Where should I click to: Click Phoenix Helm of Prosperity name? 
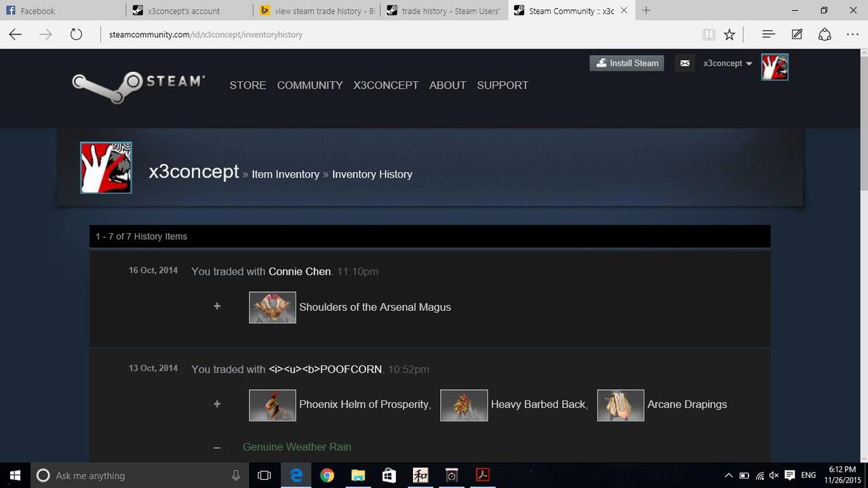pyautogui.click(x=363, y=405)
